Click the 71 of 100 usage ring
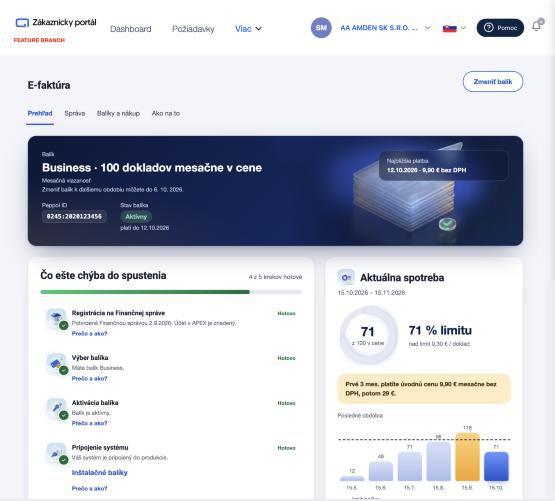The height and width of the screenshot is (501, 555). 368,335
